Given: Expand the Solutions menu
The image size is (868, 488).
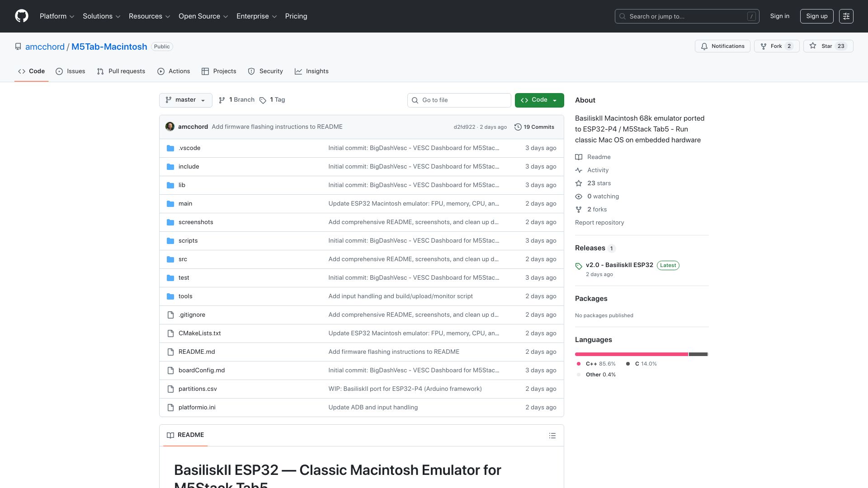Looking at the screenshot, I should [x=102, y=16].
